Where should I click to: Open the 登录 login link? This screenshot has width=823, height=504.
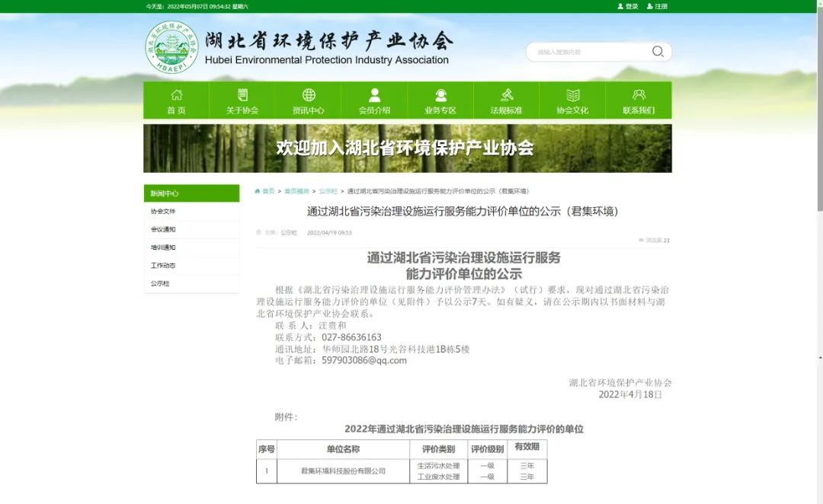click(x=628, y=6)
